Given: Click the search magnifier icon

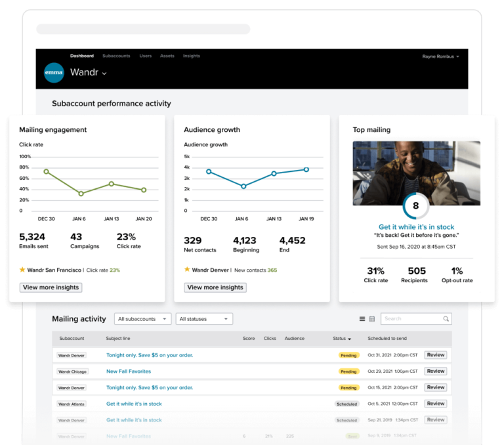Looking at the screenshot, I should tap(446, 319).
